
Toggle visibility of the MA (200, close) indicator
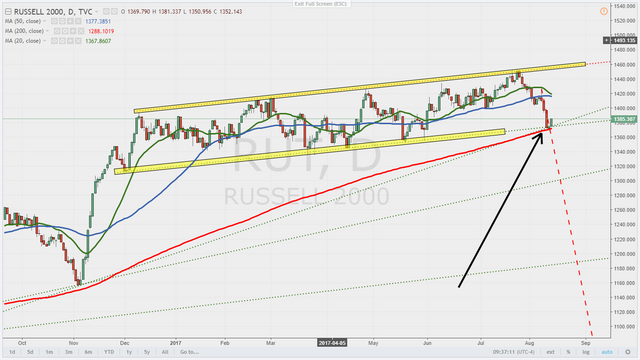pyautogui.click(x=58, y=31)
